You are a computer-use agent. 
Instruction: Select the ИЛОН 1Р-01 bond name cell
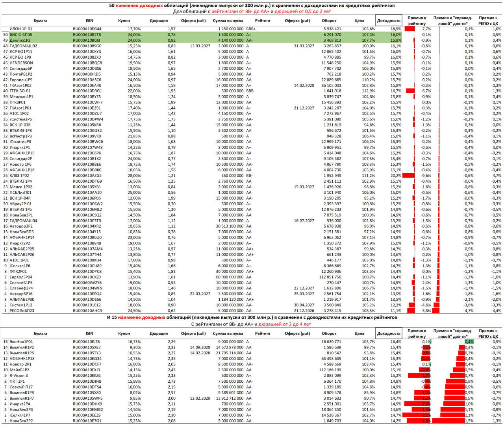pos(21,29)
